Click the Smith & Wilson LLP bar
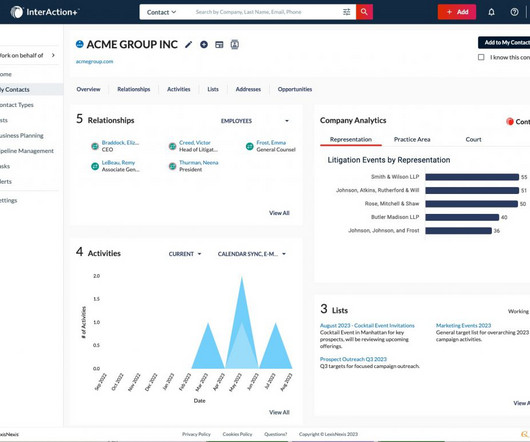The width and height of the screenshot is (530, 442). coord(472,177)
